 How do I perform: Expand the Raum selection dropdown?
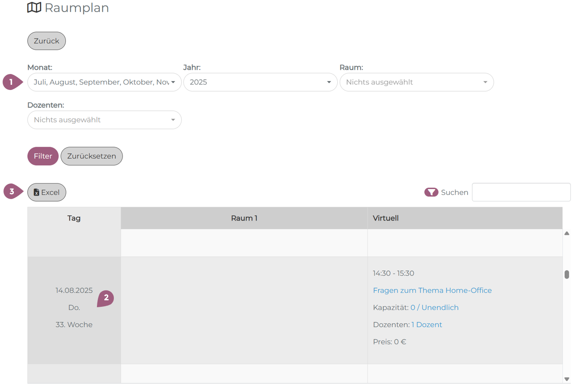tap(417, 82)
